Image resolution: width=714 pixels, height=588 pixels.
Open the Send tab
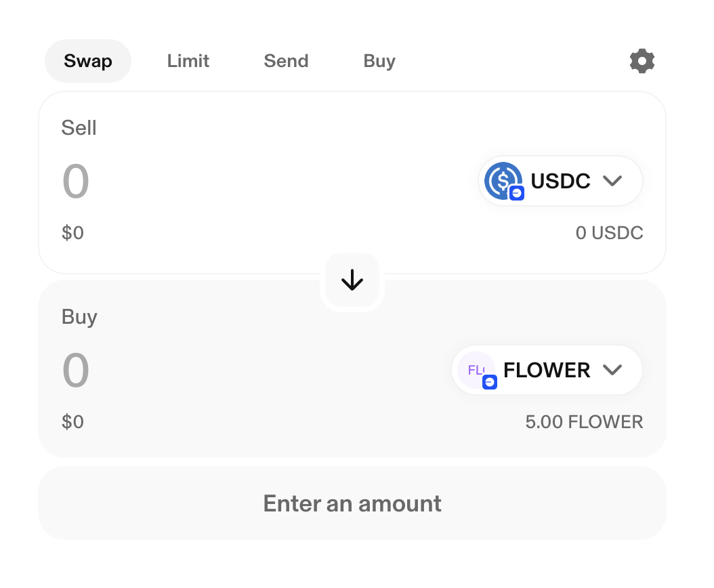pos(286,61)
